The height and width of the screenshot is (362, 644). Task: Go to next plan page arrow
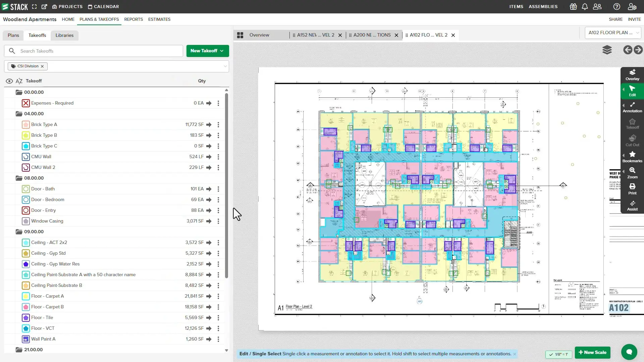tap(638, 50)
